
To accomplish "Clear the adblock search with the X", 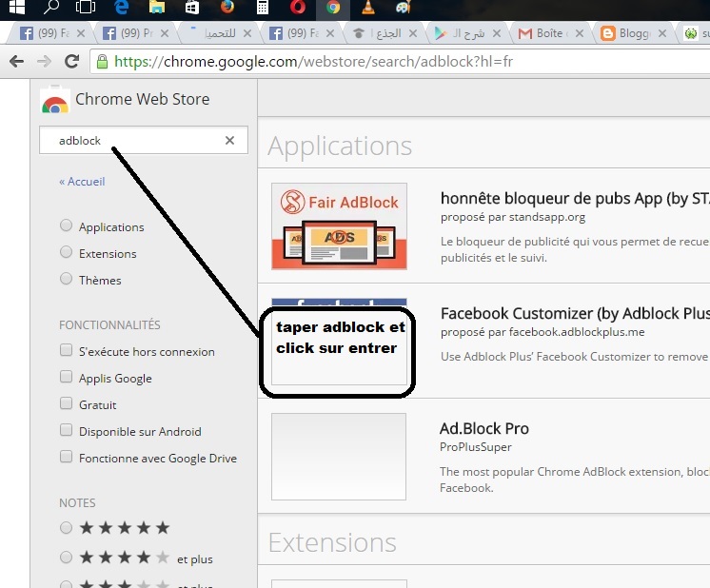I will pos(229,140).
